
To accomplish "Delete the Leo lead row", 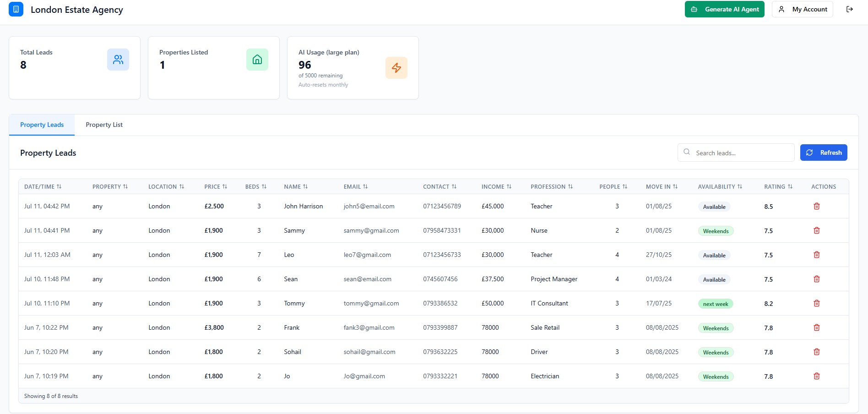I will [817, 255].
